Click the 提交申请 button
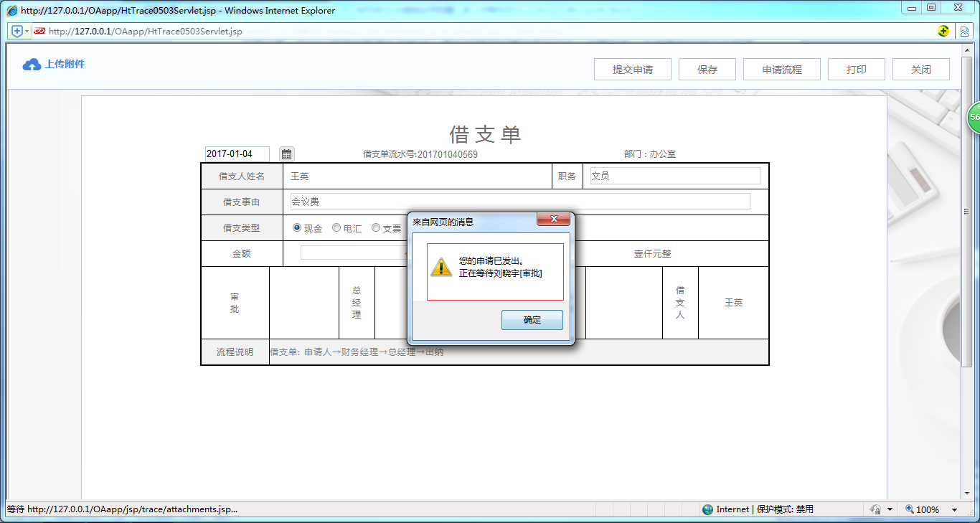Image resolution: width=980 pixels, height=523 pixels. pos(632,70)
